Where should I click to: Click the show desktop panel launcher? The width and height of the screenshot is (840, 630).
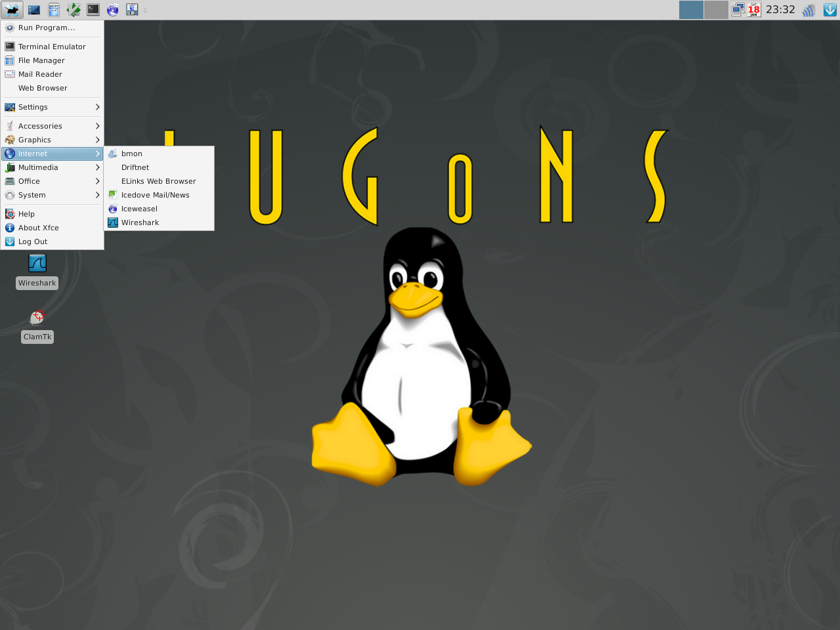34,10
